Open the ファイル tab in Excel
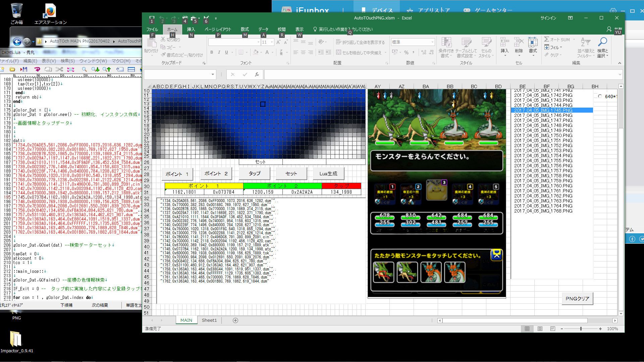This screenshot has height=362, width=644. coord(152,29)
